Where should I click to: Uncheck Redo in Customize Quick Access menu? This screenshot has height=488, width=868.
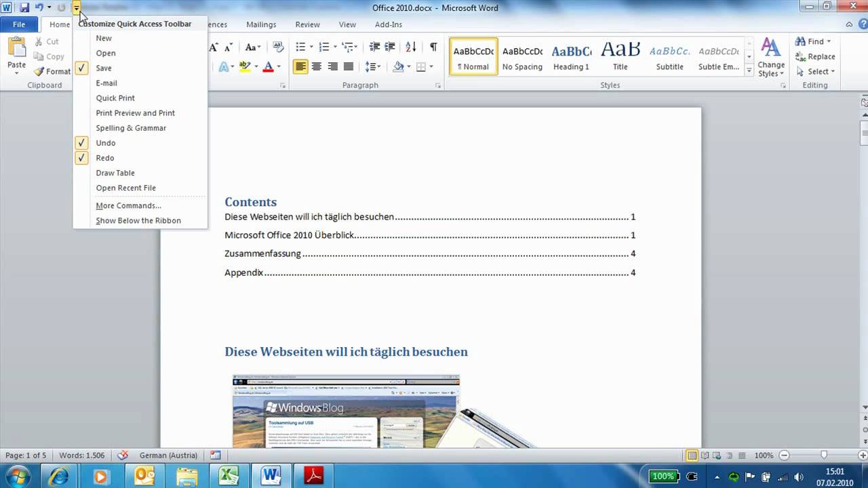coord(81,158)
